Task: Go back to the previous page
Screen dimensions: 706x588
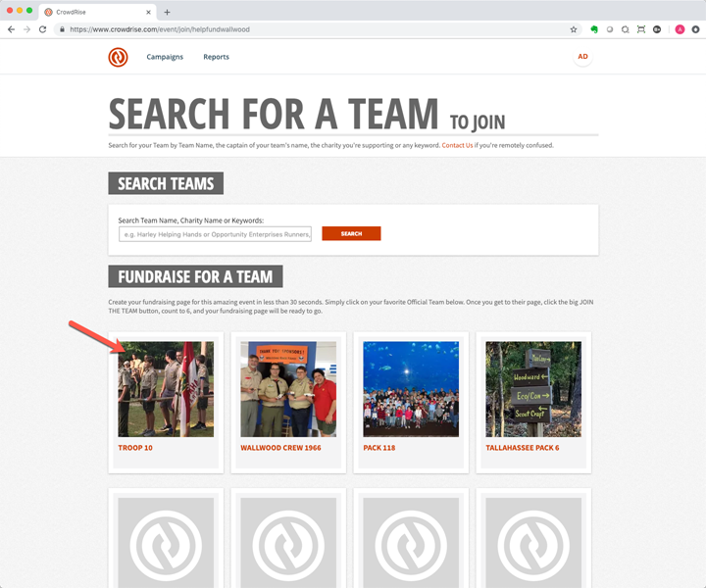Action: click(x=11, y=29)
